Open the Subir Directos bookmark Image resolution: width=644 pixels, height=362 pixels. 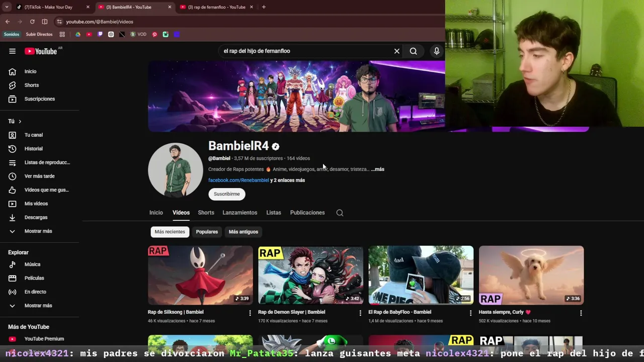click(39, 34)
